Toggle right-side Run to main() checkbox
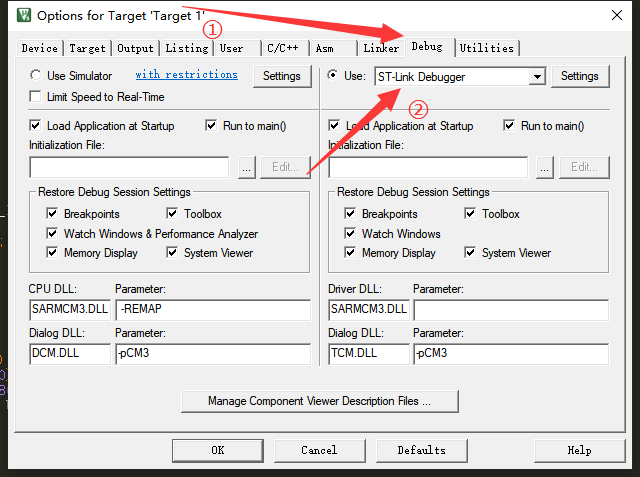 (510, 126)
